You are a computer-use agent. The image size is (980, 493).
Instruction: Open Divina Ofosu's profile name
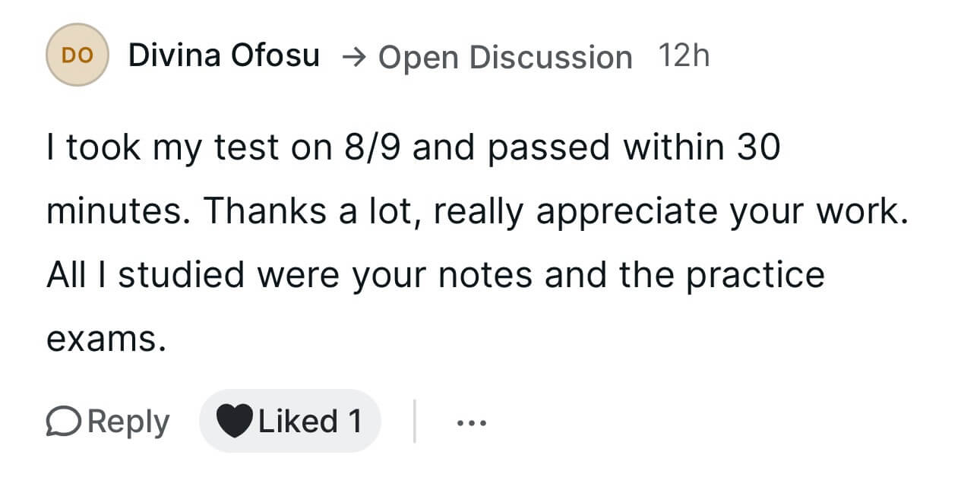pyautogui.click(x=224, y=55)
